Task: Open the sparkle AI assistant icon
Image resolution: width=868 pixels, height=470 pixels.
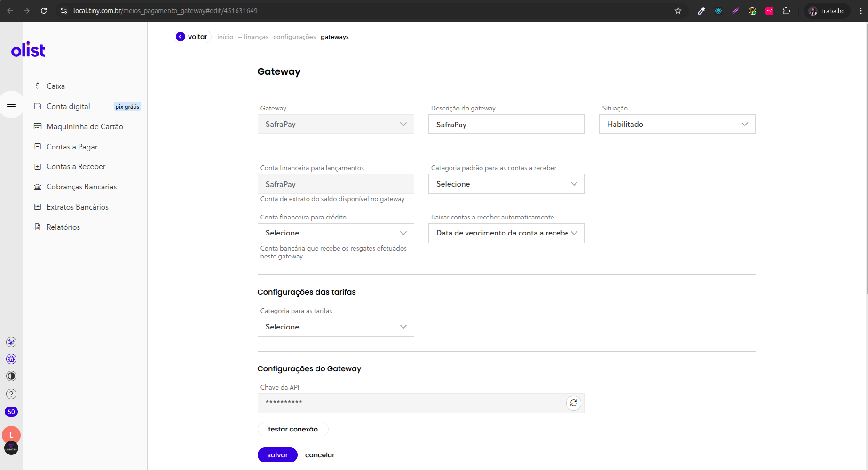Action: click(11, 342)
